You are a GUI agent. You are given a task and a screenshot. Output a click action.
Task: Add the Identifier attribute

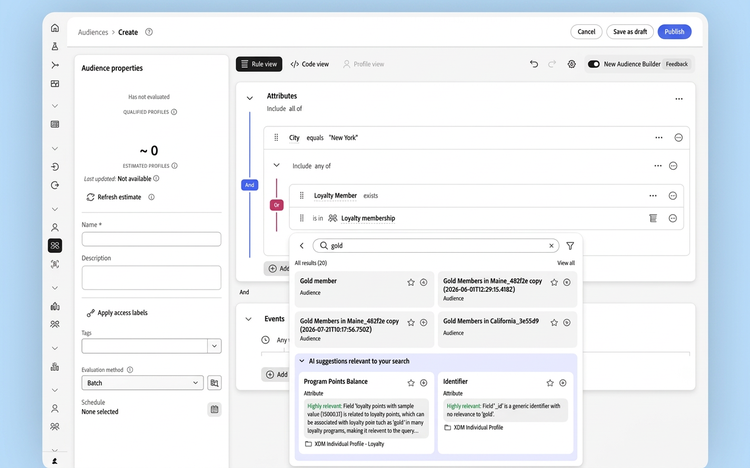tap(563, 383)
